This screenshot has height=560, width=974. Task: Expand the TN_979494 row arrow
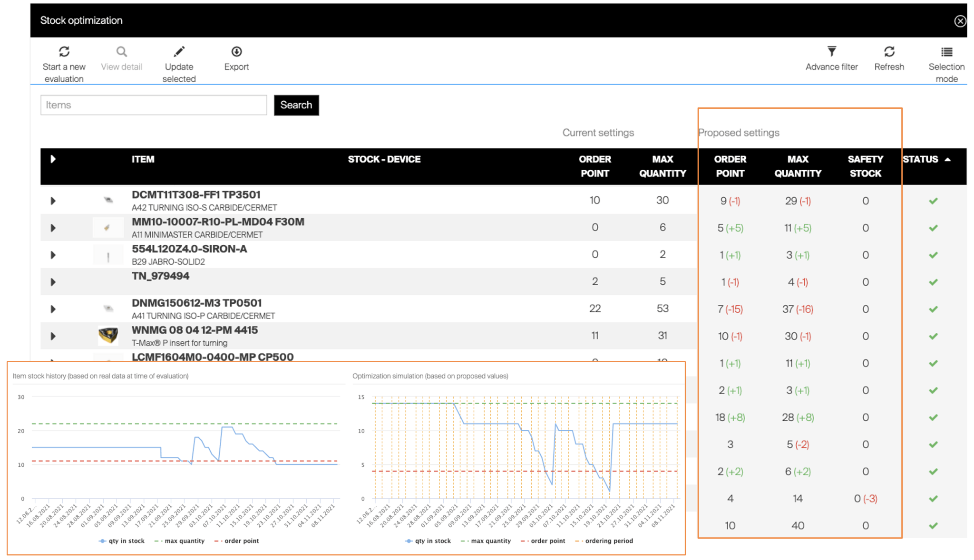53,282
